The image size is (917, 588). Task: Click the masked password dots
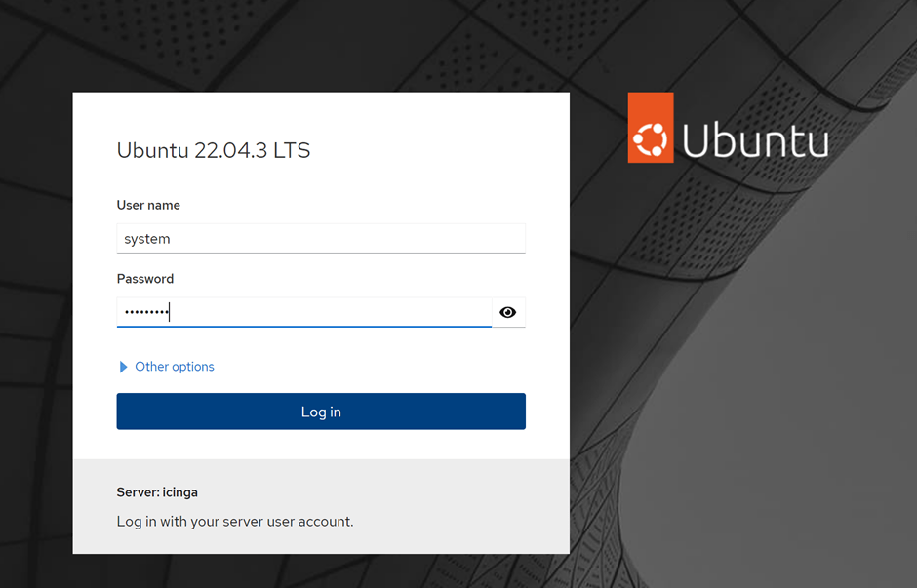click(144, 313)
